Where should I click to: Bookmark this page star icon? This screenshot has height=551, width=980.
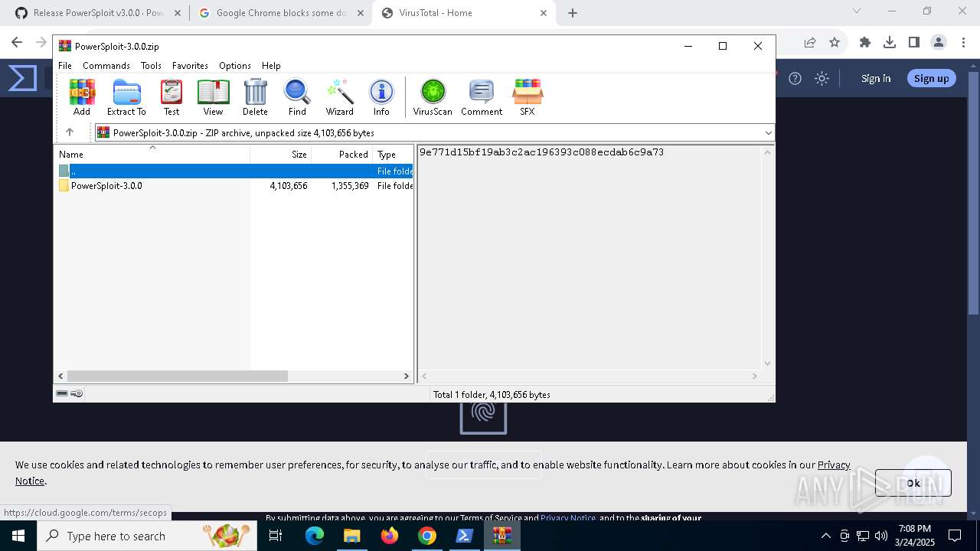pos(835,43)
